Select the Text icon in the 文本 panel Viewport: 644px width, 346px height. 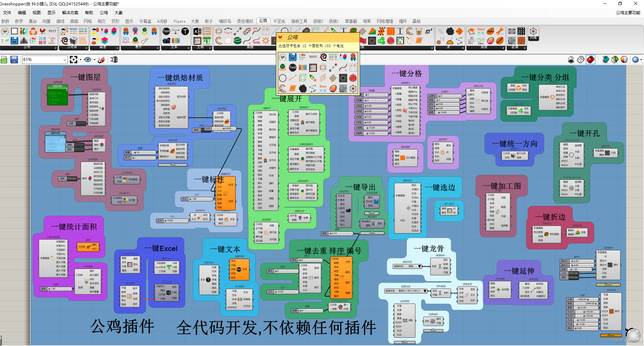166,31
